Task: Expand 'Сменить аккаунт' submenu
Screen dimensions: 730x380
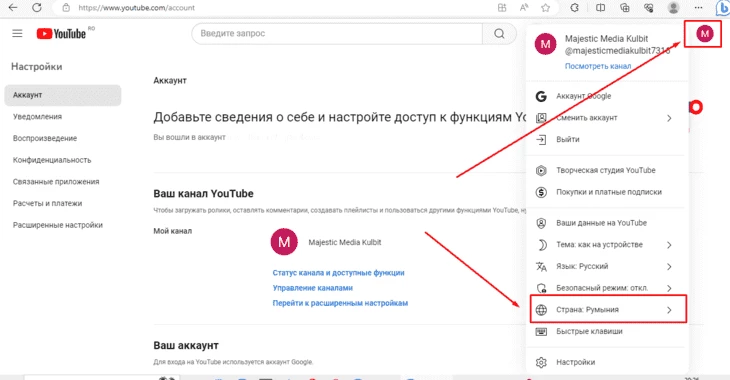Action: 607,118
